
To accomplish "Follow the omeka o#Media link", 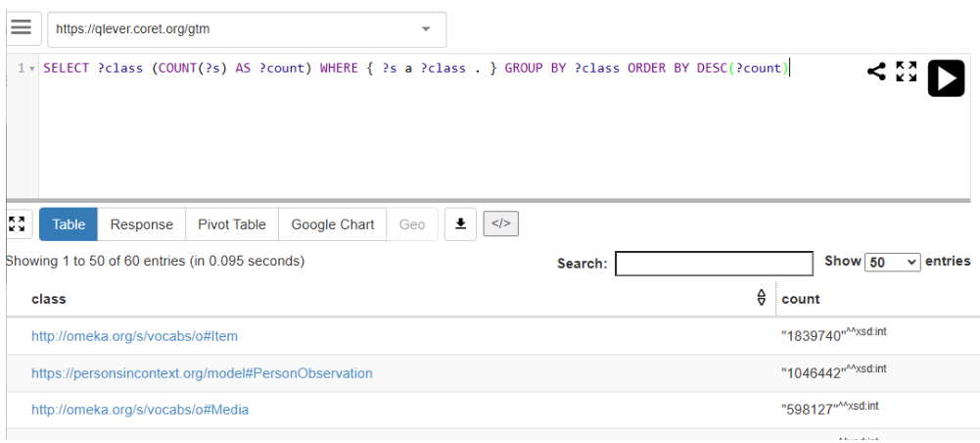I will point(140,410).
